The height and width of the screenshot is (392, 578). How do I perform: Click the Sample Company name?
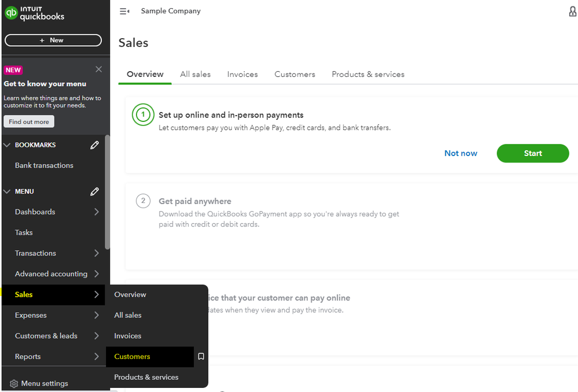(171, 11)
